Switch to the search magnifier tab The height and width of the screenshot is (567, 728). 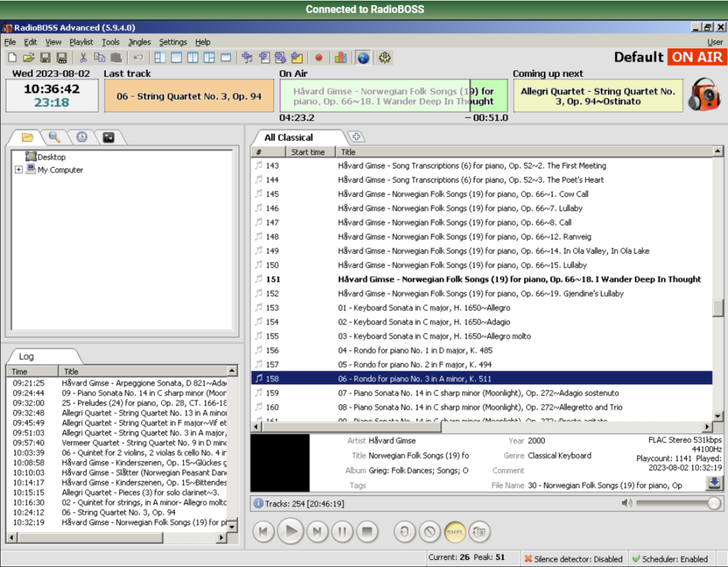pyautogui.click(x=54, y=137)
